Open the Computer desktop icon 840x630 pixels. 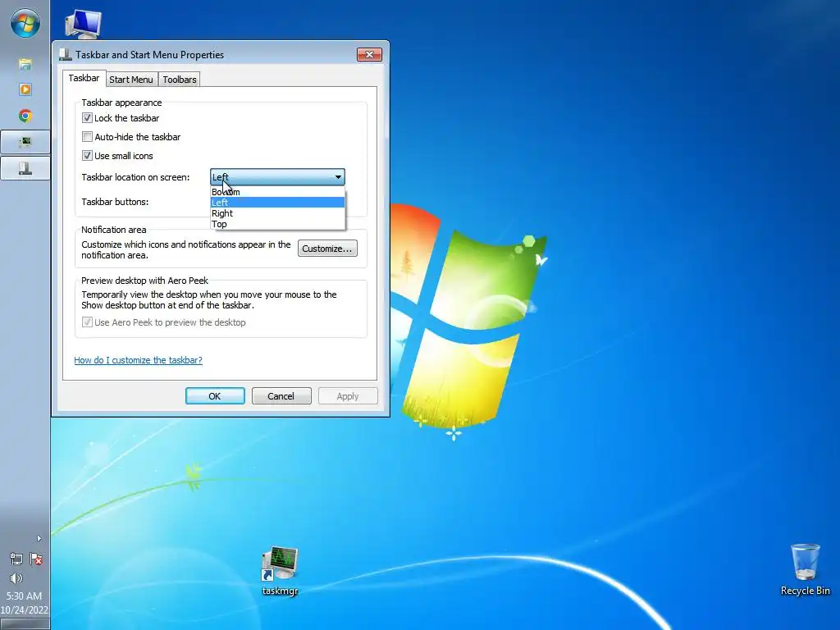(x=83, y=24)
